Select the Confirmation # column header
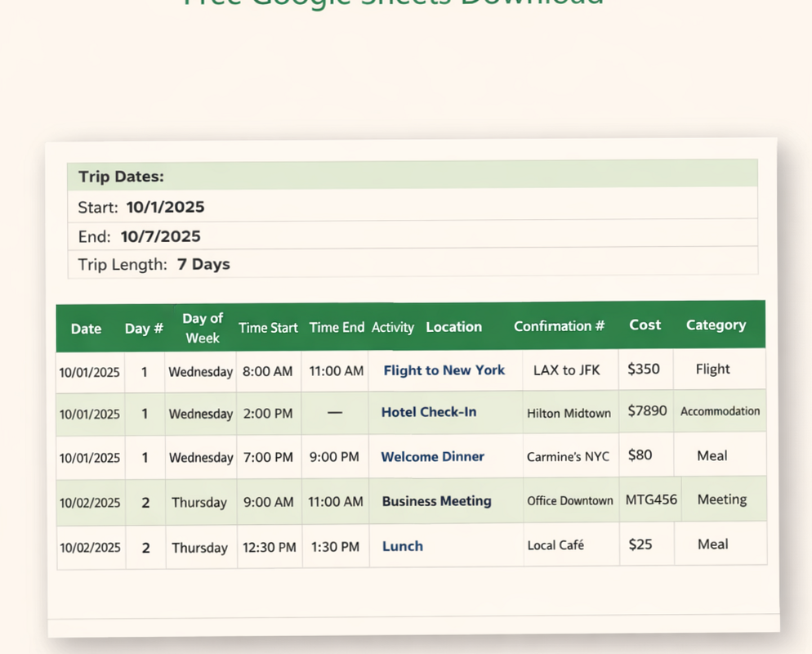The image size is (812, 654). (x=559, y=325)
